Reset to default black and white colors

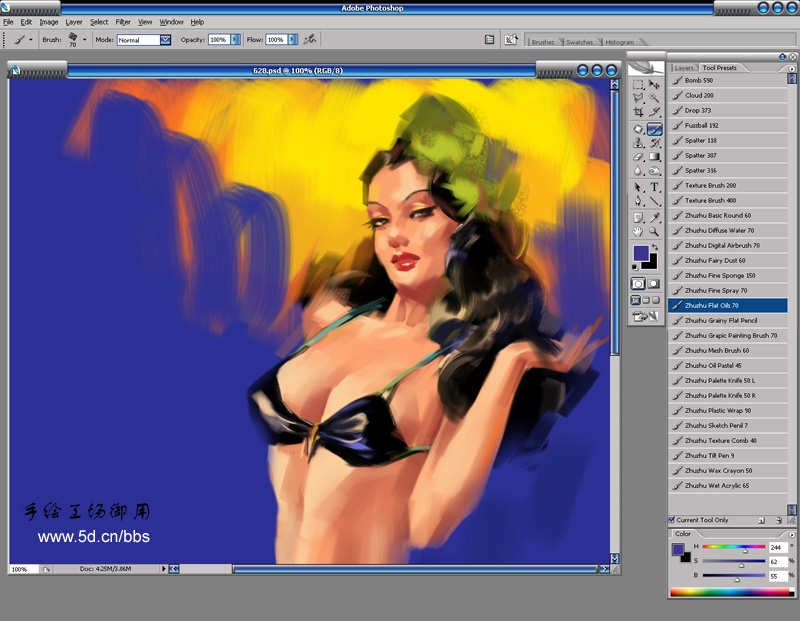tap(635, 267)
